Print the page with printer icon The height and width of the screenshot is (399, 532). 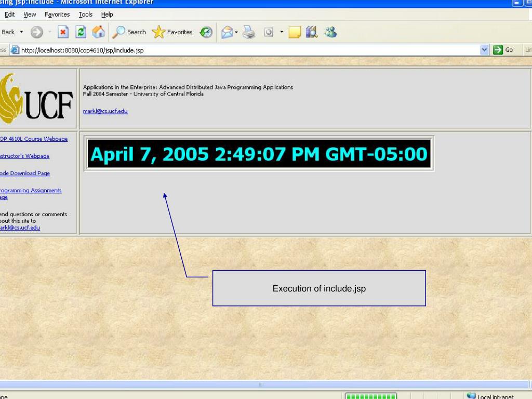(x=249, y=32)
